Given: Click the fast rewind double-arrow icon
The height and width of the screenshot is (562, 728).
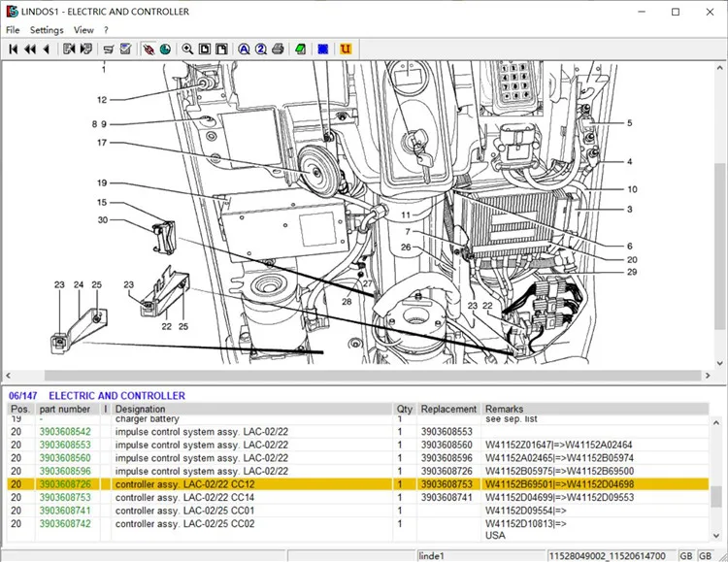Looking at the screenshot, I should pyautogui.click(x=30, y=49).
